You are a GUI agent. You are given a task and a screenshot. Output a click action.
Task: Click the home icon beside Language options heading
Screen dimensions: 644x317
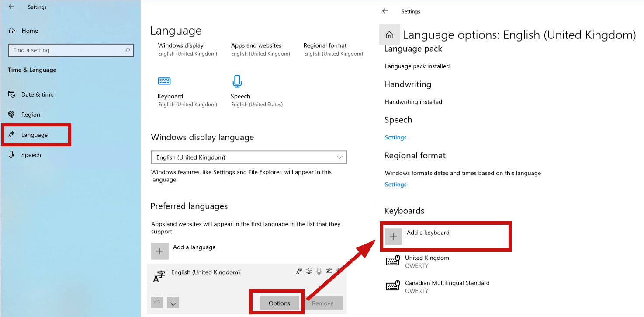point(389,35)
